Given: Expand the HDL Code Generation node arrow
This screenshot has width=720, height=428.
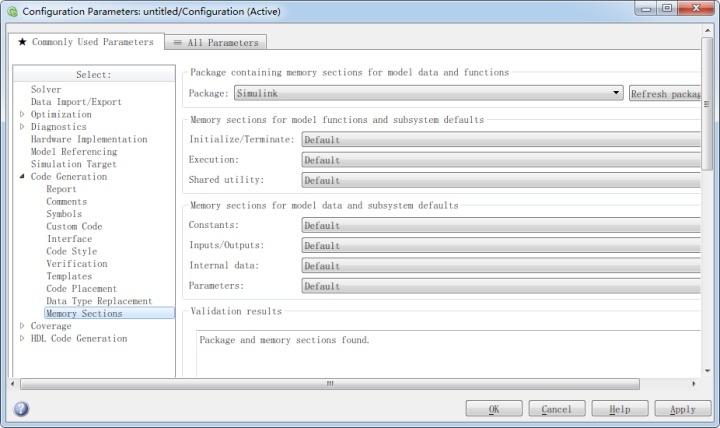Looking at the screenshot, I should (x=22, y=338).
